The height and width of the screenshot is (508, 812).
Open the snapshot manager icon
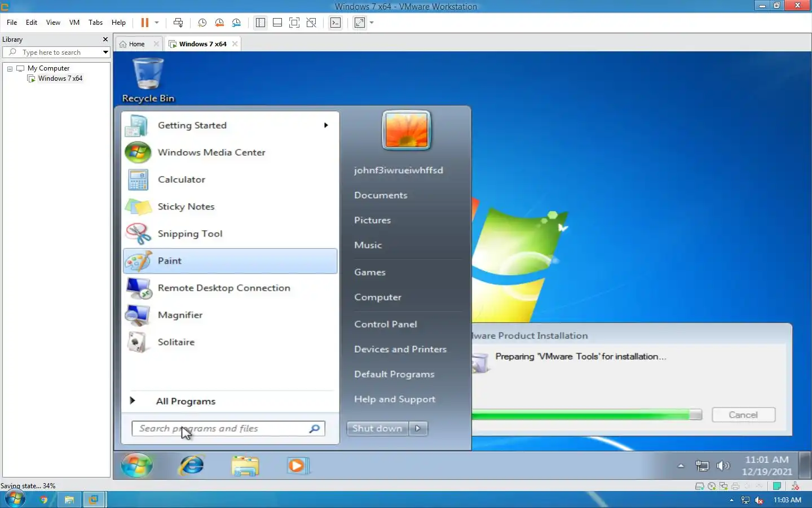click(x=236, y=23)
